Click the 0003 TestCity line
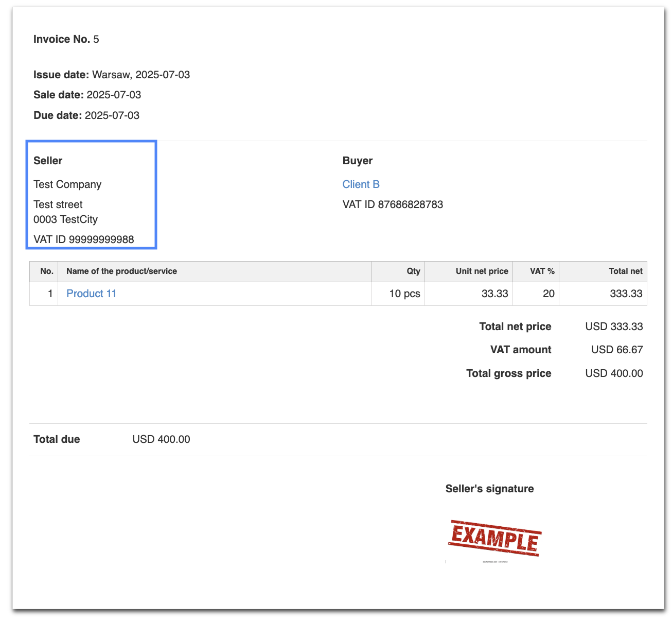672x620 pixels. [x=66, y=219]
